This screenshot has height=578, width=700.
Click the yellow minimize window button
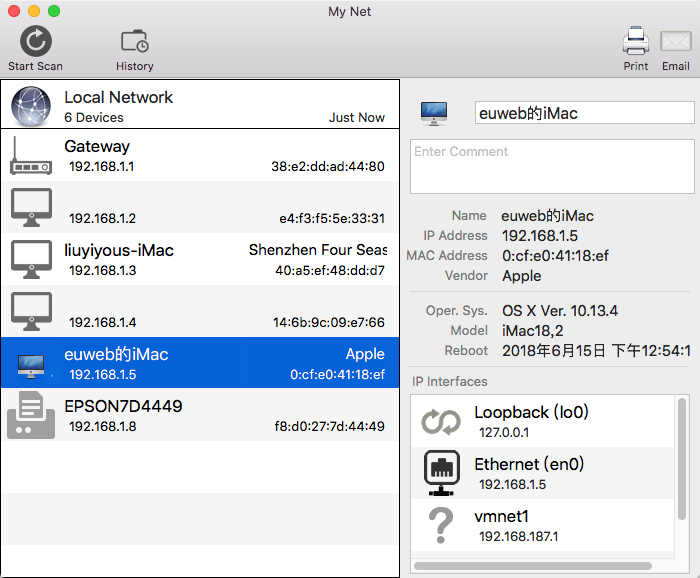[x=34, y=11]
